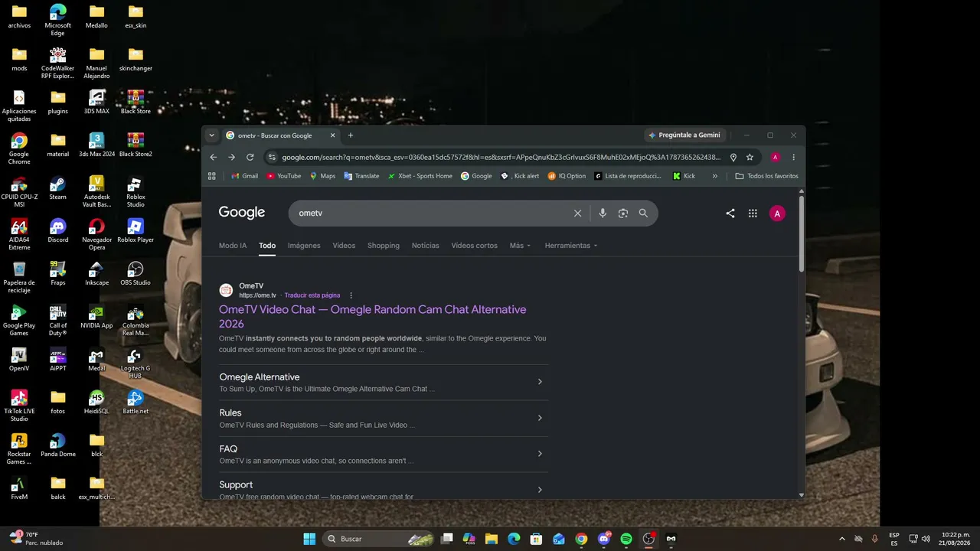
Task: Go back in Chrome's navigation bar
Action: (214, 157)
